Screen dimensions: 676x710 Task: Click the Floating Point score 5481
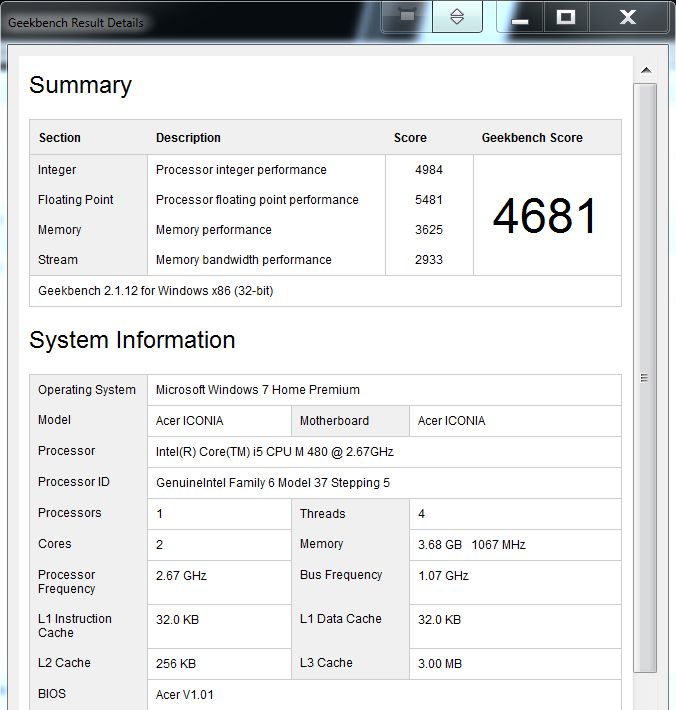pyautogui.click(x=429, y=200)
